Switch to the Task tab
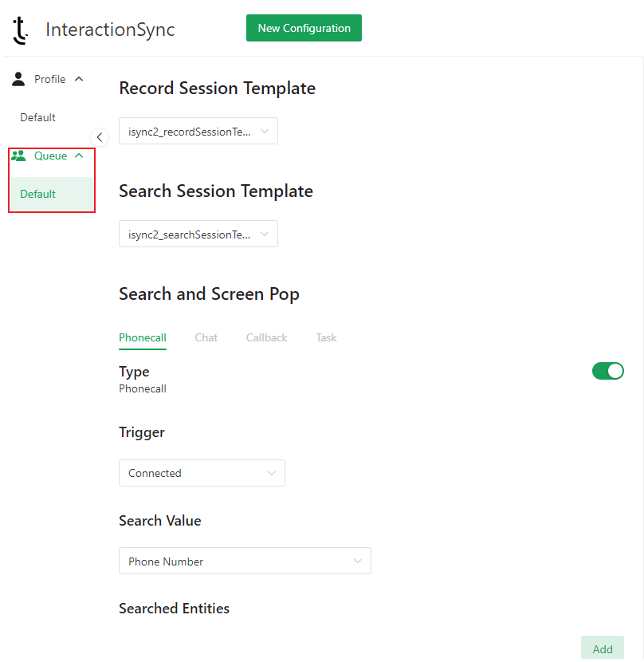The width and height of the screenshot is (644, 662). pos(326,337)
